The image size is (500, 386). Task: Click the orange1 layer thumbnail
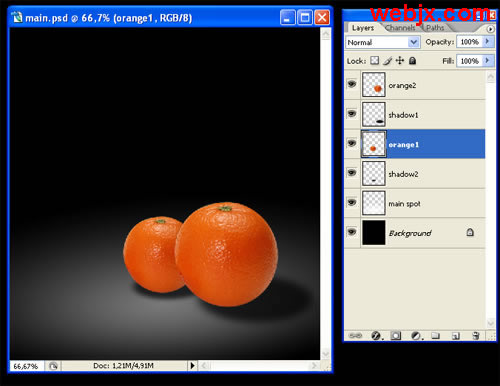pyautogui.click(x=374, y=144)
